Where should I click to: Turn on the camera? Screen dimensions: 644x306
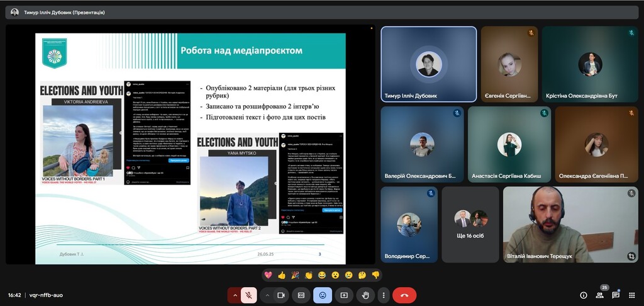tap(281, 295)
